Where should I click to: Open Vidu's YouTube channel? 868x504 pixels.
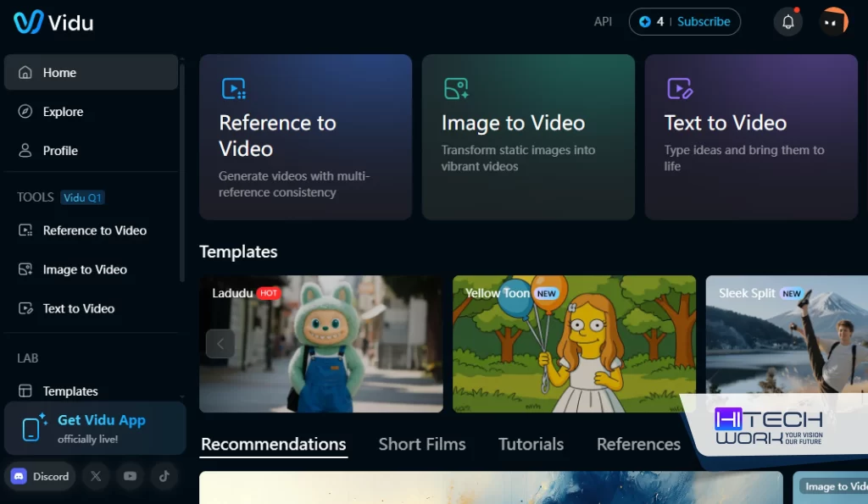[130, 476]
